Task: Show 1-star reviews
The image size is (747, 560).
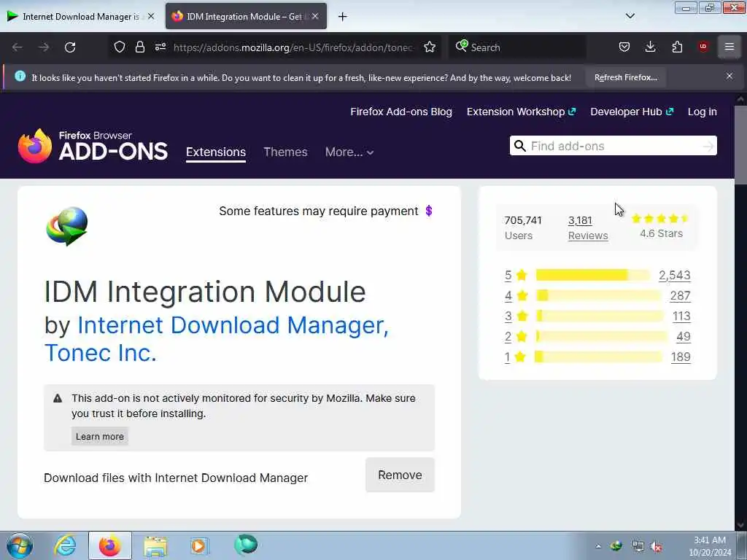Action: tap(516, 357)
